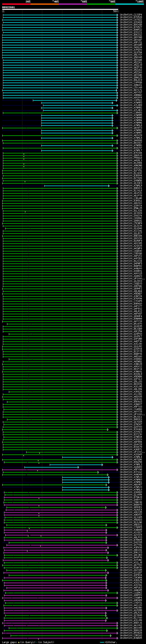Select label UniRef100_B6T171

point(131,90)
